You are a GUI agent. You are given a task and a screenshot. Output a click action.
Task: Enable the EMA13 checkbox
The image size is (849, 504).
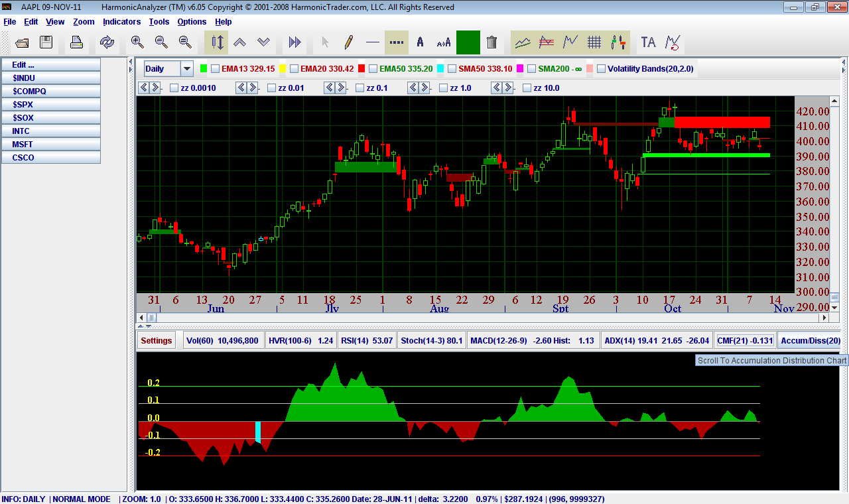pyautogui.click(x=215, y=68)
